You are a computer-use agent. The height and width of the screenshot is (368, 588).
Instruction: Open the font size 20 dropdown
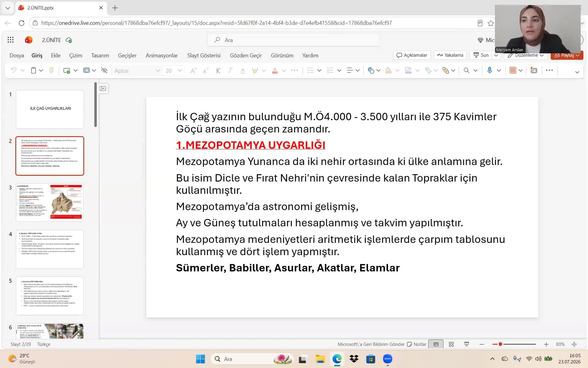coord(180,71)
